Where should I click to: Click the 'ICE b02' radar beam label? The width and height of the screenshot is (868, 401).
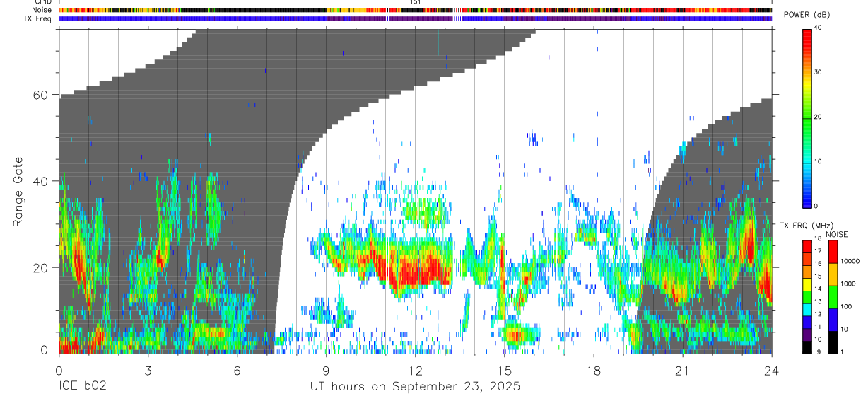click(83, 387)
